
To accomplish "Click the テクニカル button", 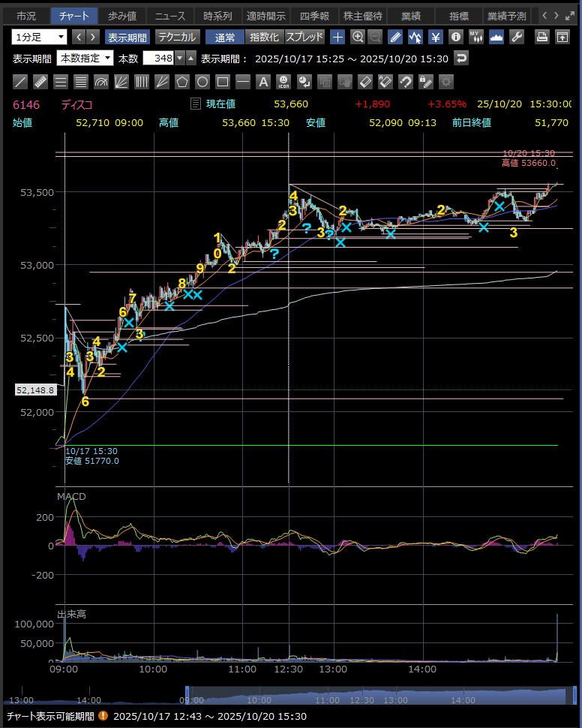I will pyautogui.click(x=178, y=37).
